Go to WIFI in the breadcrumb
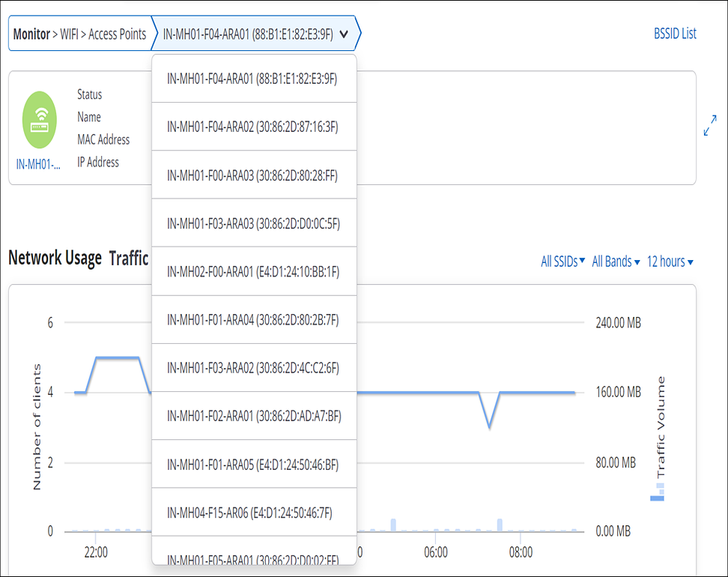The height and width of the screenshot is (577, 728). (69, 34)
